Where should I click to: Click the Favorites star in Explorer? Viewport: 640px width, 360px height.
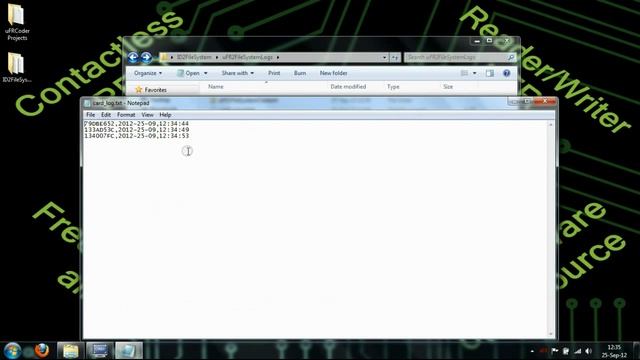(139, 89)
